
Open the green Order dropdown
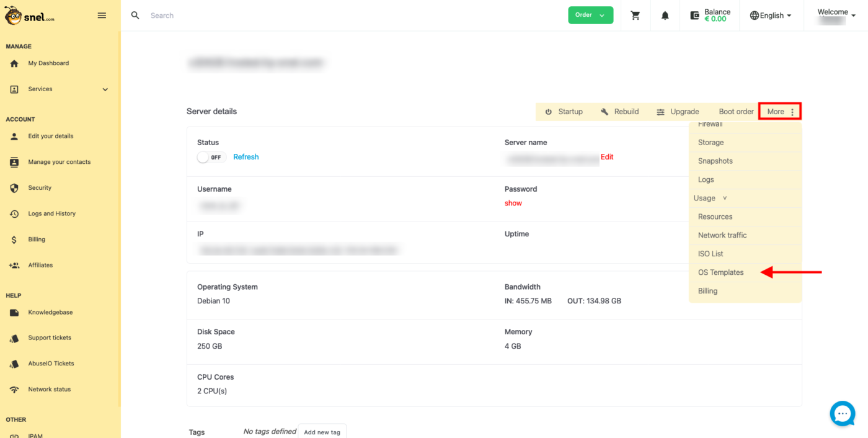590,16
